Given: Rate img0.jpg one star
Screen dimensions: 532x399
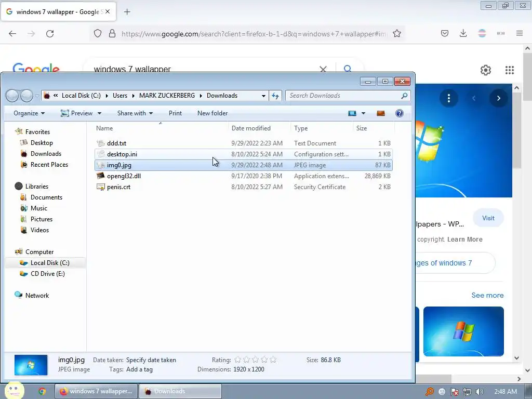Looking at the screenshot, I should [237, 360].
